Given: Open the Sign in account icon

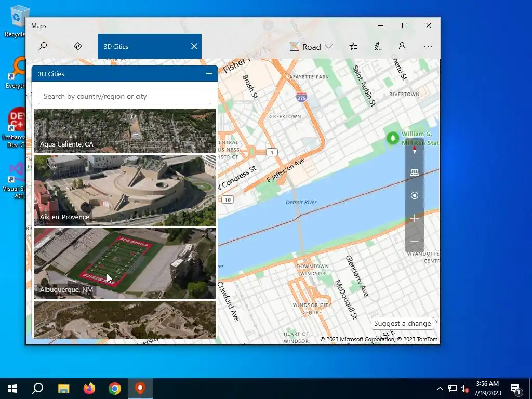Looking at the screenshot, I should (x=403, y=46).
